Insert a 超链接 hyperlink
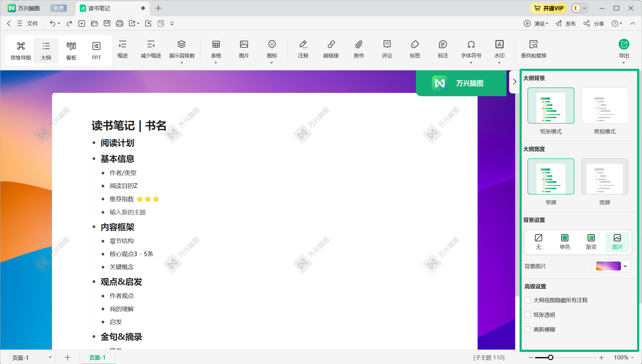642x364 pixels. (x=331, y=49)
